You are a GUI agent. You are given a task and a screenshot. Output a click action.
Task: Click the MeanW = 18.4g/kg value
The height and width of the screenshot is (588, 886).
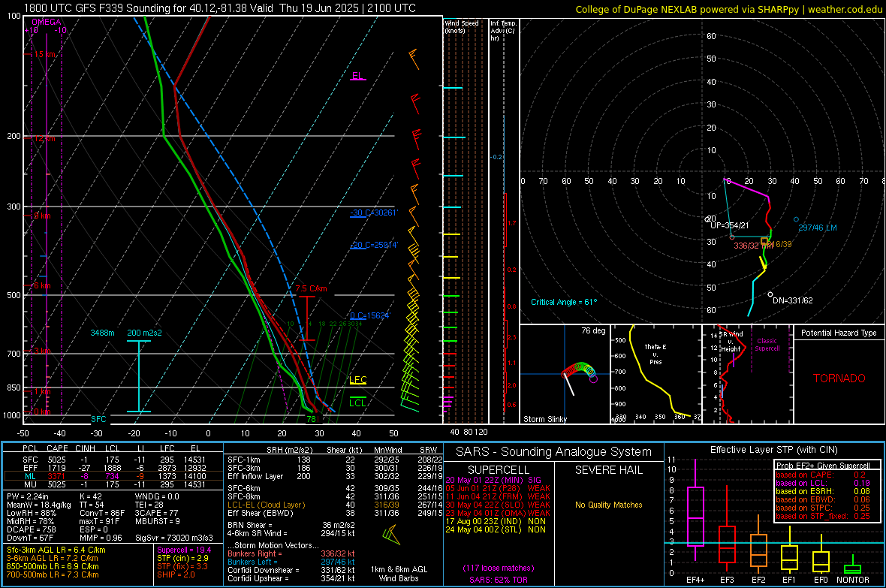39,505
